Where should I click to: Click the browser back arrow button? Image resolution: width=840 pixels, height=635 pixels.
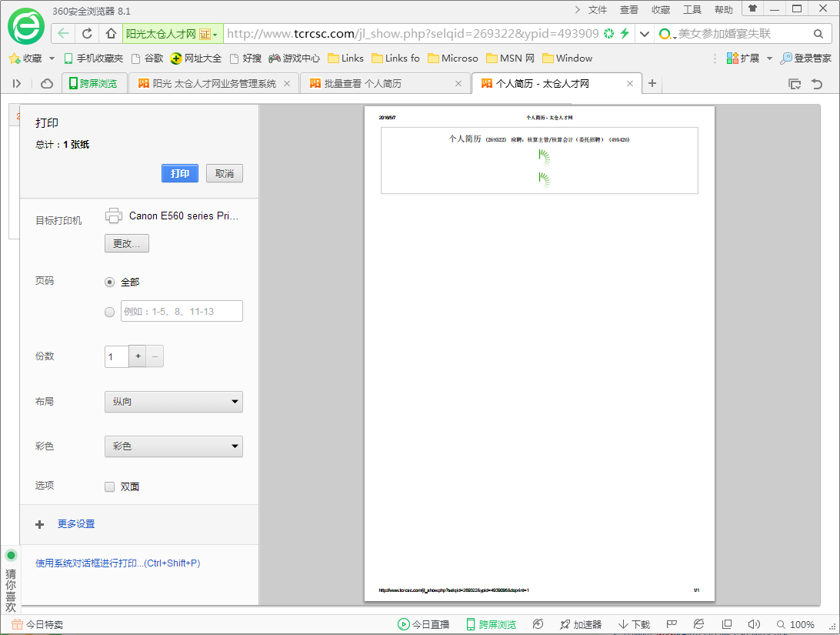[63, 34]
